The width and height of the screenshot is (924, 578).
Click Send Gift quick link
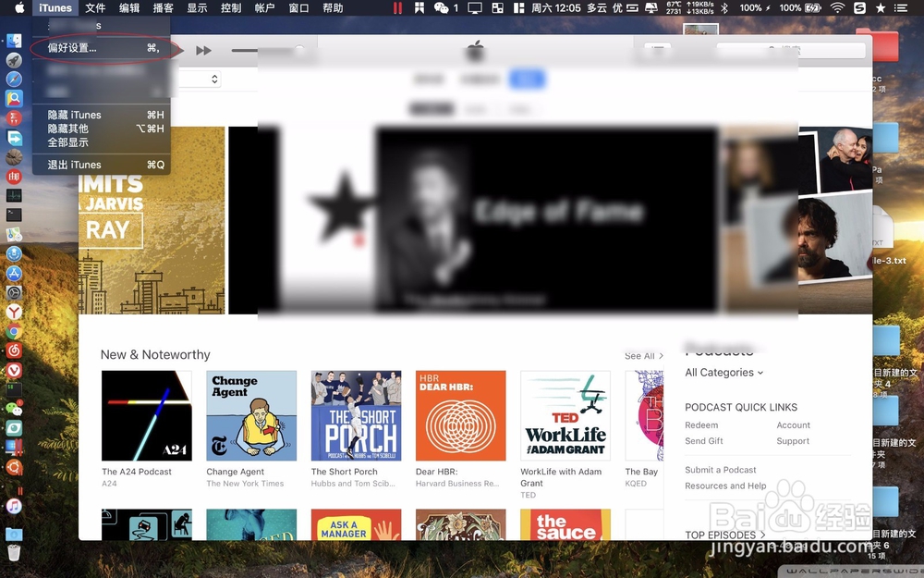703,441
